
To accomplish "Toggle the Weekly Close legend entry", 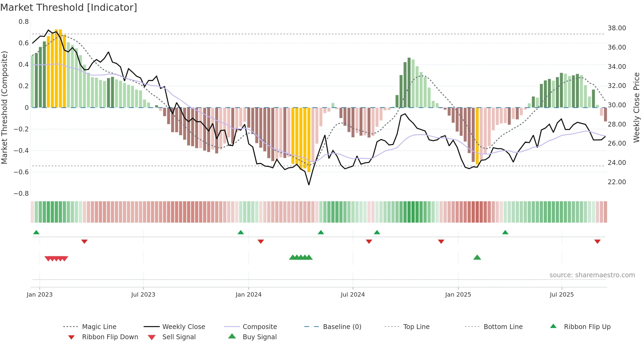I will click(x=174, y=327).
